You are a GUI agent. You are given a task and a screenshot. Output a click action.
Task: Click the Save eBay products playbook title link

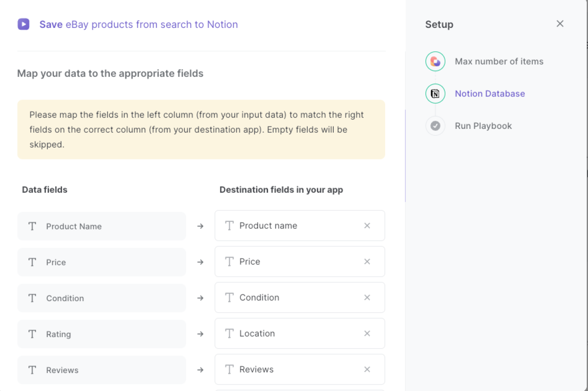[x=139, y=24]
